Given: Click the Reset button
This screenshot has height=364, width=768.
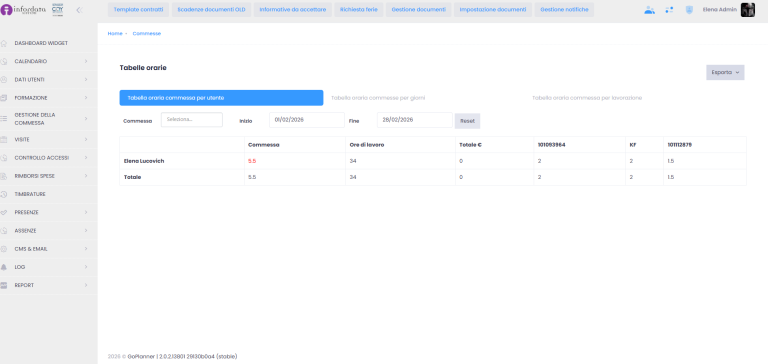Looking at the screenshot, I should point(467,121).
